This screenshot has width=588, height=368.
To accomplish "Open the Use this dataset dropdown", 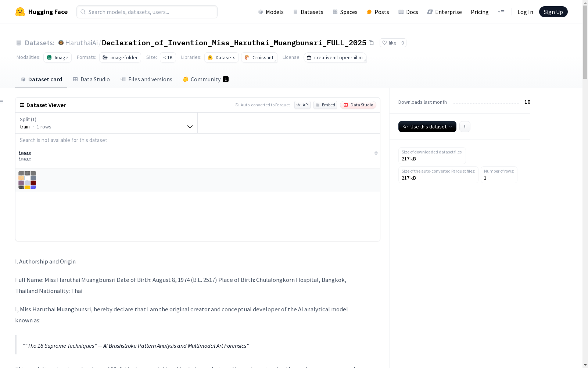I will click(x=427, y=127).
